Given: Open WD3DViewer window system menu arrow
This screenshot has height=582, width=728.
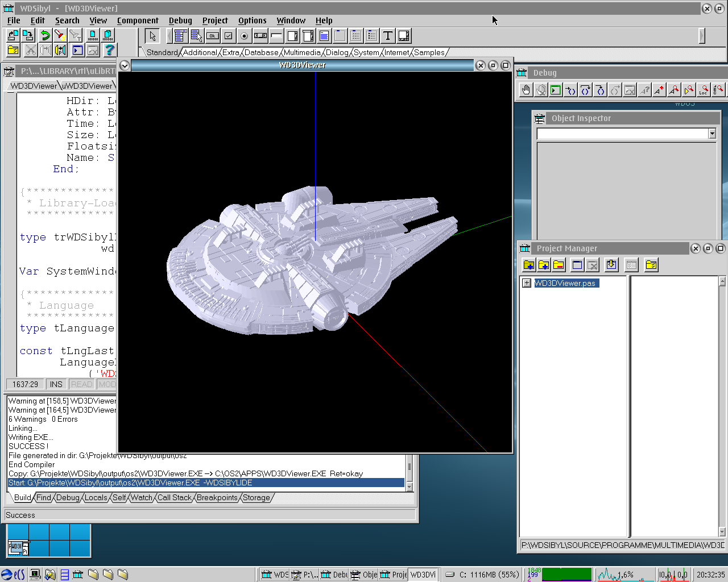Looking at the screenshot, I should click(125, 65).
